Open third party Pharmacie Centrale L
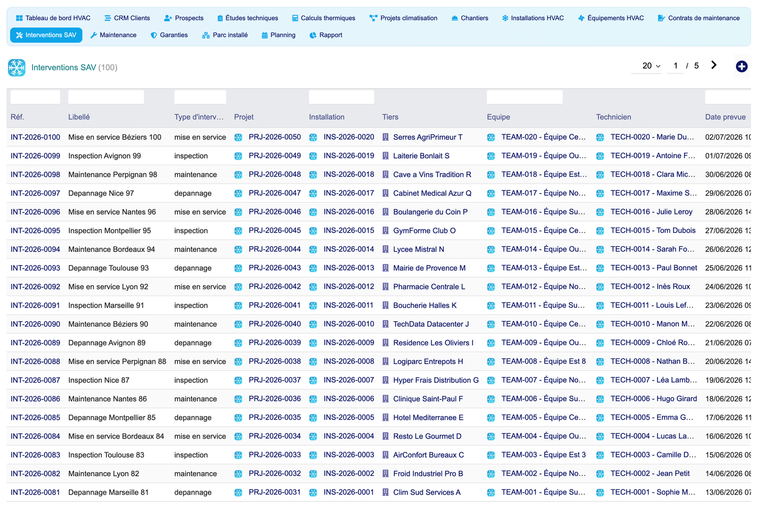Screen dimensions: 758x532 (x=429, y=286)
